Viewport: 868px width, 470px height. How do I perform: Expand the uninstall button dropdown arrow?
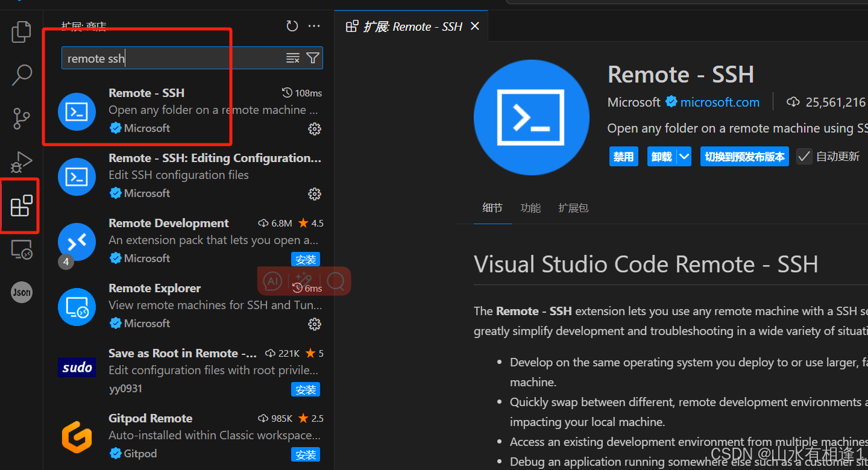point(684,157)
